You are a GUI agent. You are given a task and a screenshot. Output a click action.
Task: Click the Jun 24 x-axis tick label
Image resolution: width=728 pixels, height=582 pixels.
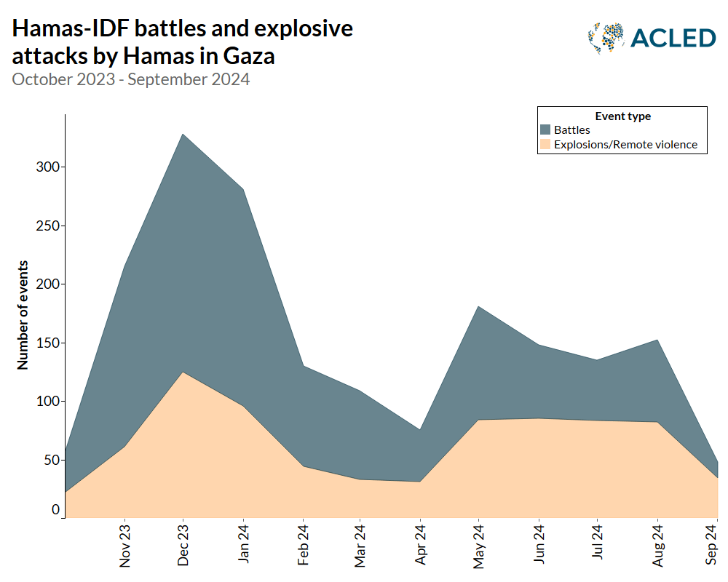coord(539,546)
